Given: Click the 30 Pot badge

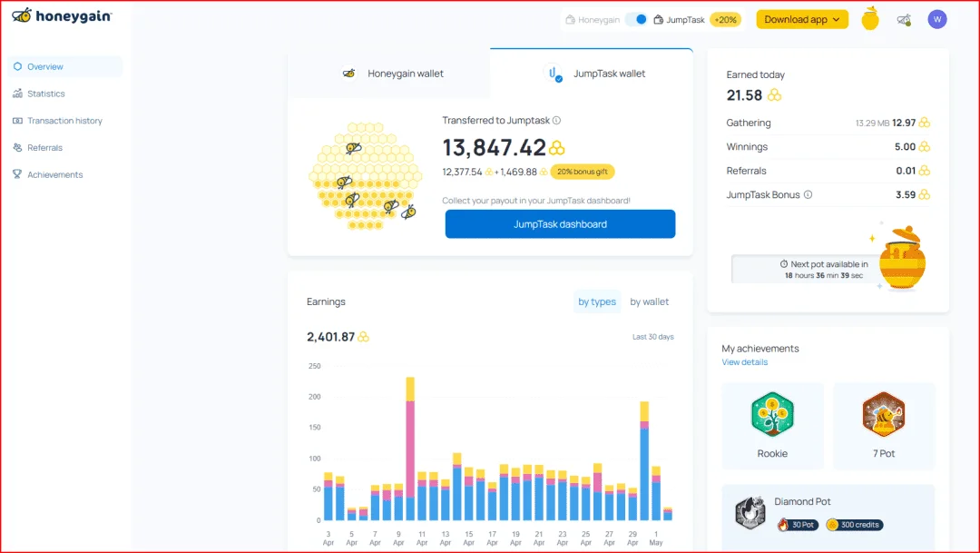Looking at the screenshot, I should (799, 525).
